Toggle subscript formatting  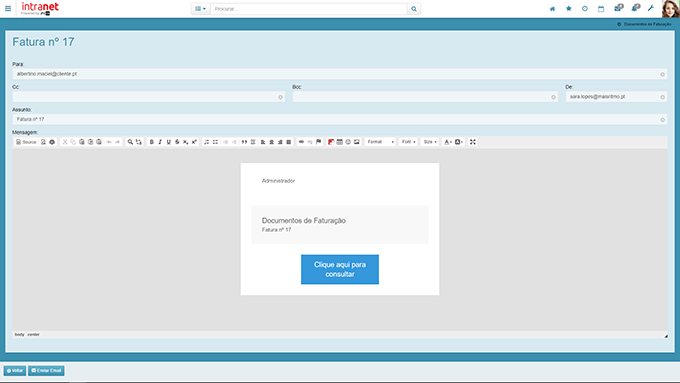186,142
